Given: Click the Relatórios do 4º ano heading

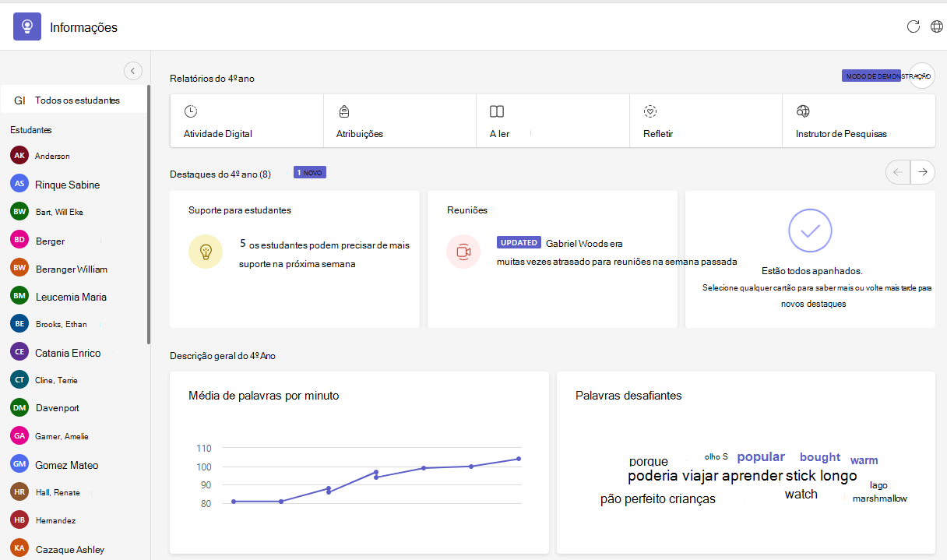Looking at the screenshot, I should pos(212,79).
